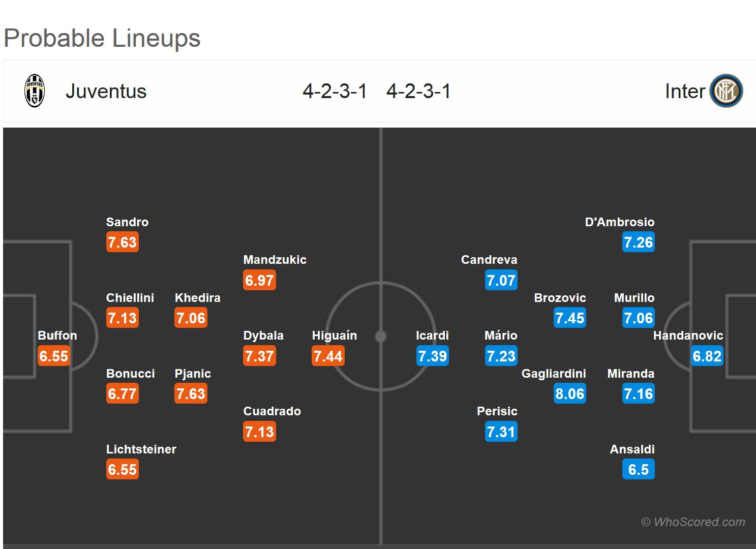Select Ansaldi's 6.5 rating badge
756x549 pixels.
(x=638, y=469)
